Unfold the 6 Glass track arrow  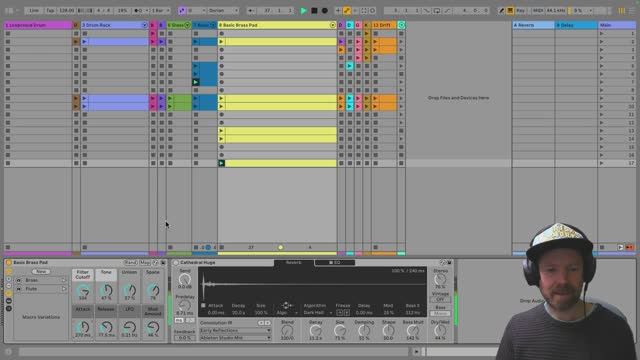pyautogui.click(x=187, y=25)
